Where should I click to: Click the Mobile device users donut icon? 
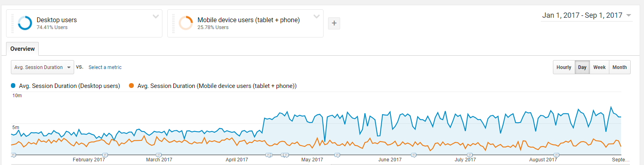[x=186, y=23]
